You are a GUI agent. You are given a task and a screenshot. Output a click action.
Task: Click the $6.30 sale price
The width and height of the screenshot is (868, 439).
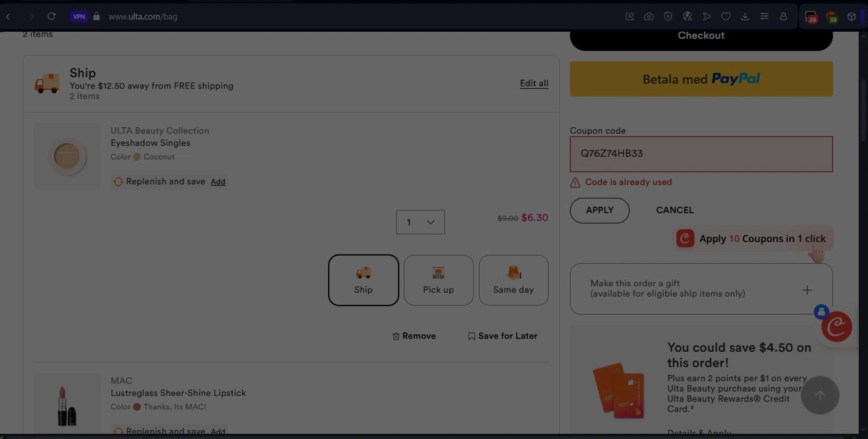coord(535,218)
